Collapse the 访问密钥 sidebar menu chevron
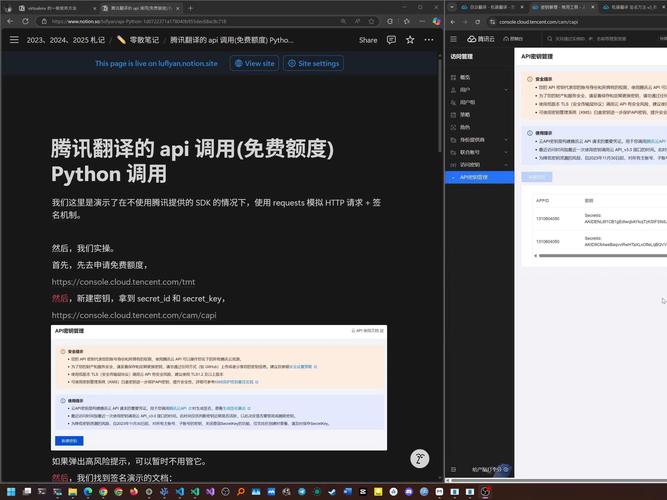 pos(506,165)
